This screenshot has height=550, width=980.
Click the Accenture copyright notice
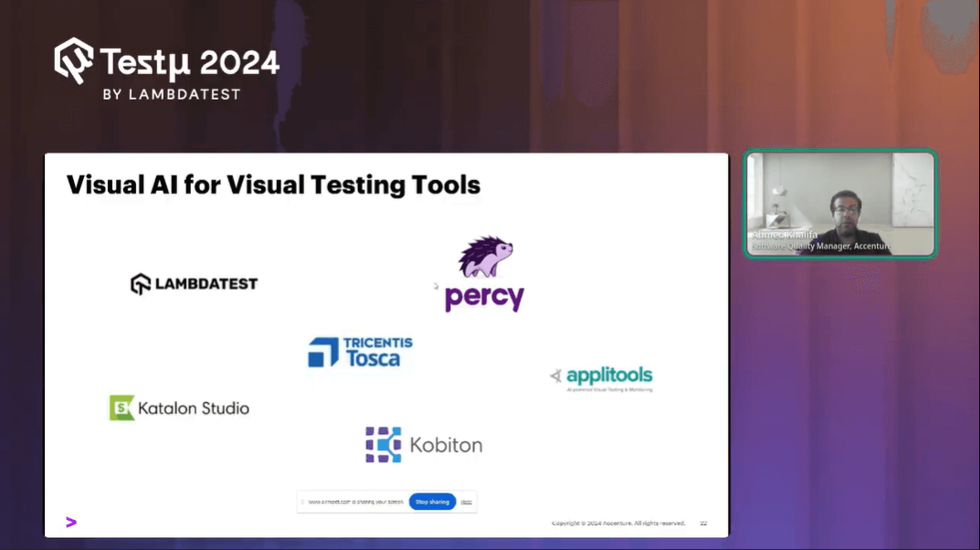coord(618,524)
